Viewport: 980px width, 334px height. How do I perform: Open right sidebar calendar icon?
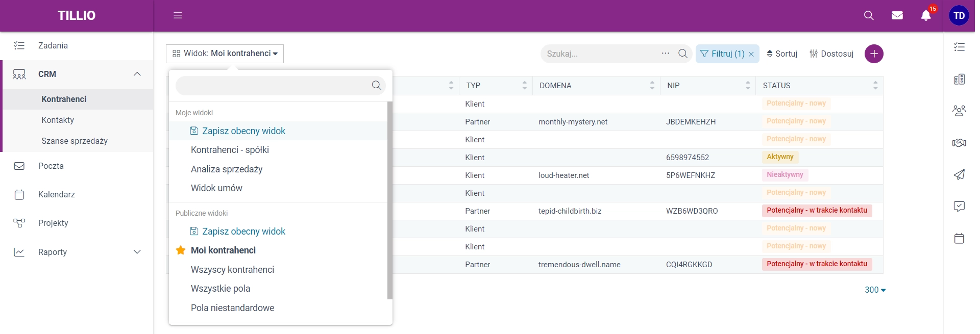click(959, 238)
